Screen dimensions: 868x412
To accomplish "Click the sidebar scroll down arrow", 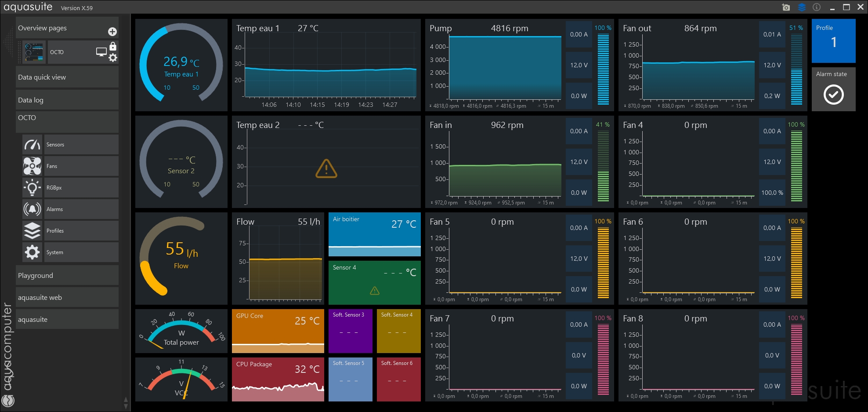I will tap(126, 406).
